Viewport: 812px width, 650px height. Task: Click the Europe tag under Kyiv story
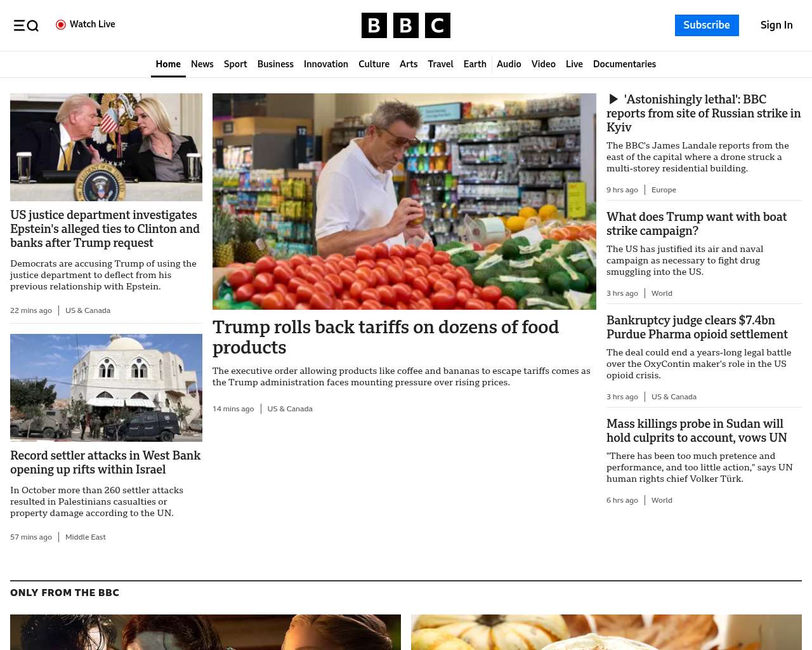(x=664, y=190)
